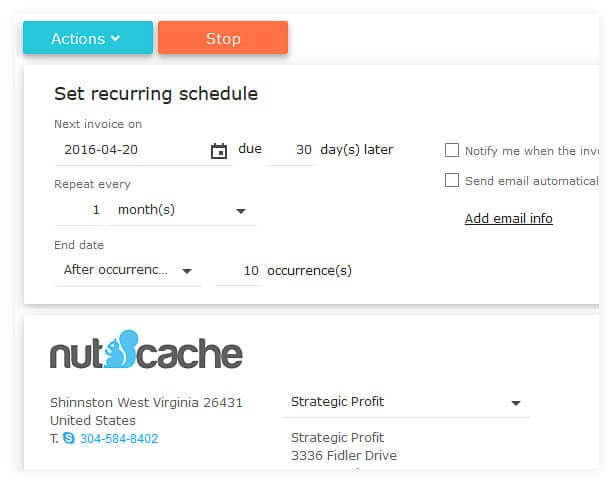Click the Set recurring schedule heading
614x484 pixels.
point(156,94)
